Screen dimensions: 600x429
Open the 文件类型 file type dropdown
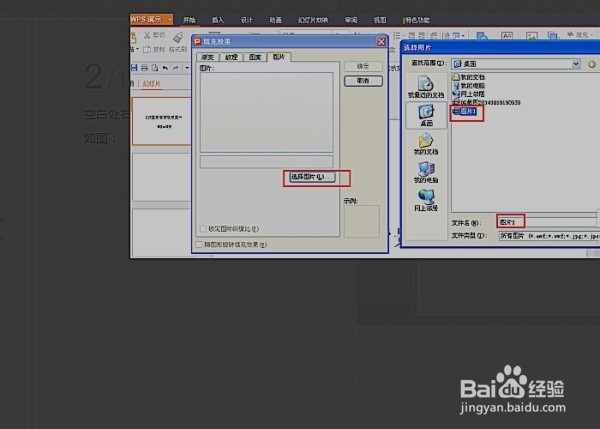[549, 236]
